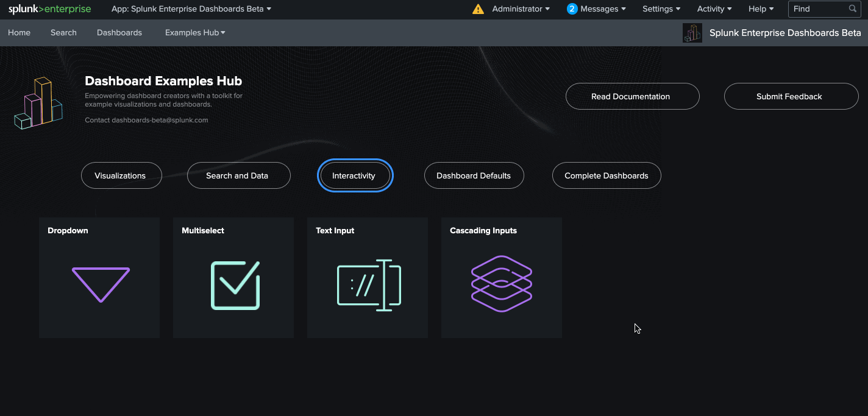Expand the Examples Hub navigation dropdown

[195, 33]
